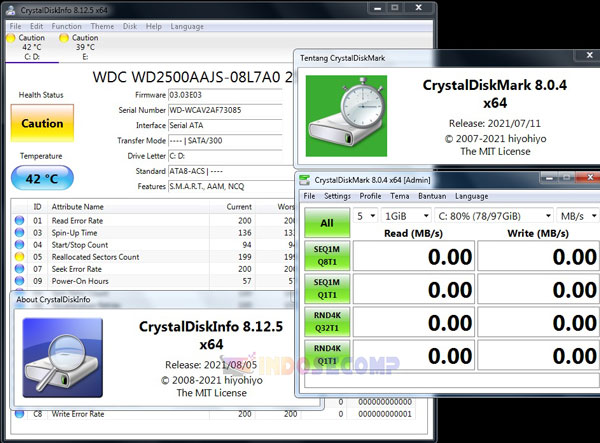Image resolution: width=600 pixels, height=443 pixels.
Task: Click the Write (MB/s) column label
Action: 538,233
